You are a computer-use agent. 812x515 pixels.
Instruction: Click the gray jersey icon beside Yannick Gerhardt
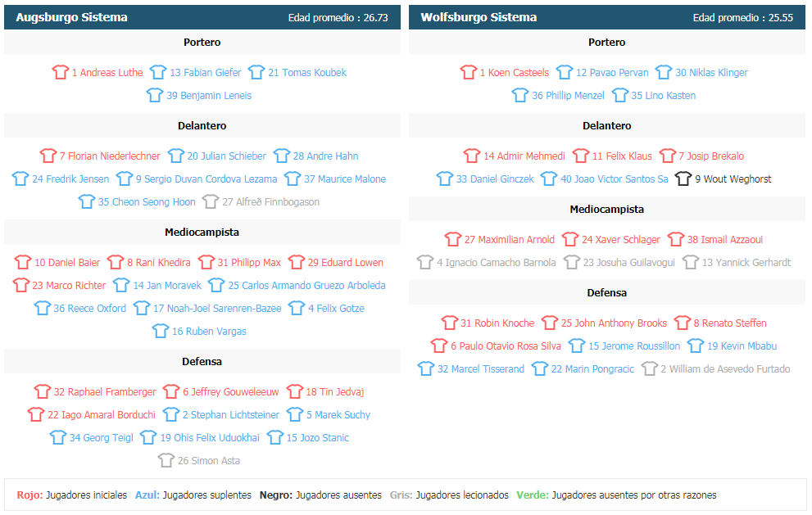(x=690, y=262)
